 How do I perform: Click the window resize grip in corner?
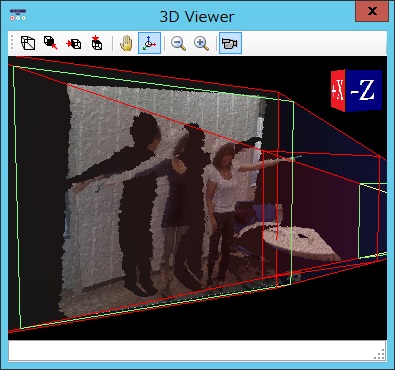pyautogui.click(x=380, y=354)
